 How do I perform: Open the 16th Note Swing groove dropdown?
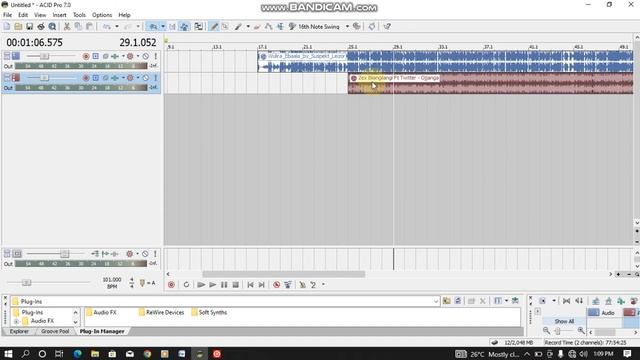(x=347, y=27)
